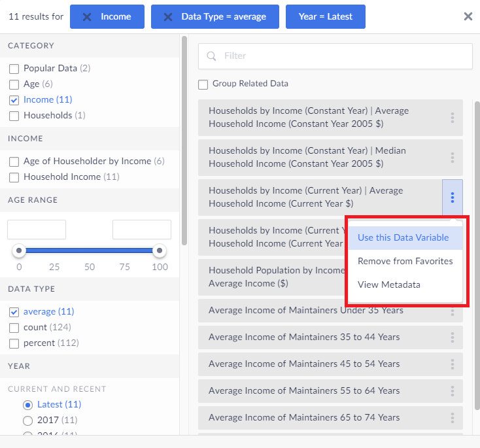Remove the Income filter chip
Screen dimensions: 480x448
[87, 17]
